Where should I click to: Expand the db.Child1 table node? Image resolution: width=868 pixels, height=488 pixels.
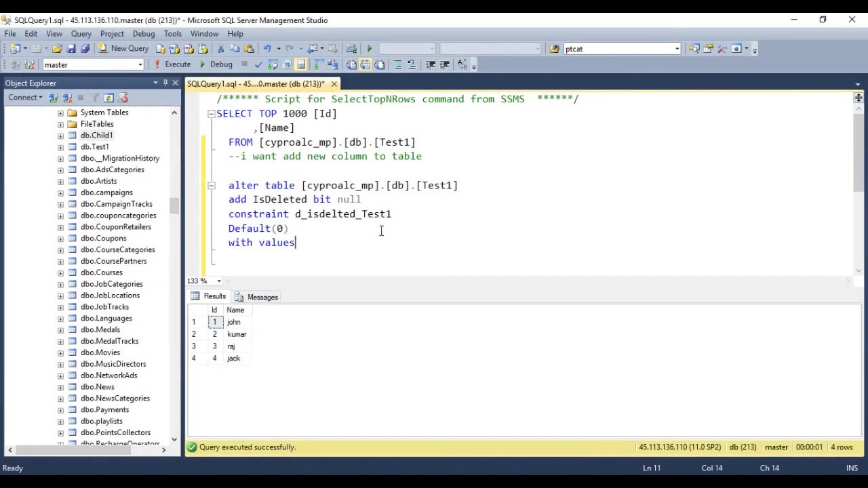pyautogui.click(x=60, y=136)
